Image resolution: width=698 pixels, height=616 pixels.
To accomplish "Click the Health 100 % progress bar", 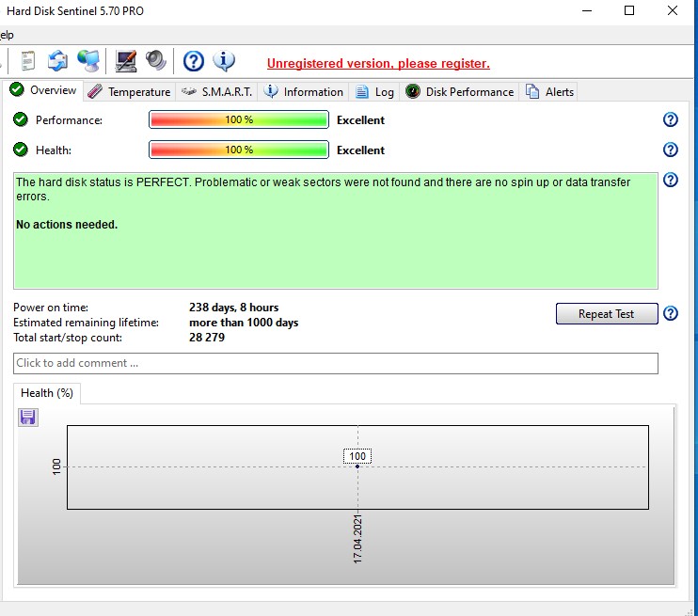I will click(239, 150).
